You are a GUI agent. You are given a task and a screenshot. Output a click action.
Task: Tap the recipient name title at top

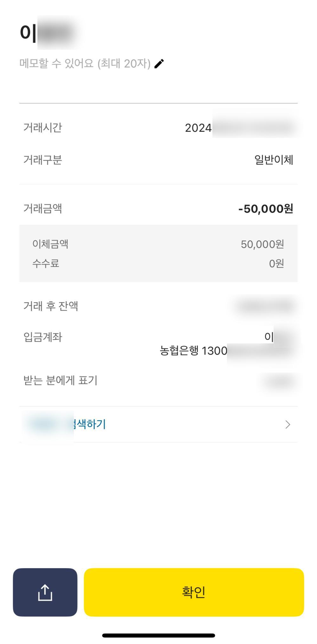[x=48, y=32]
